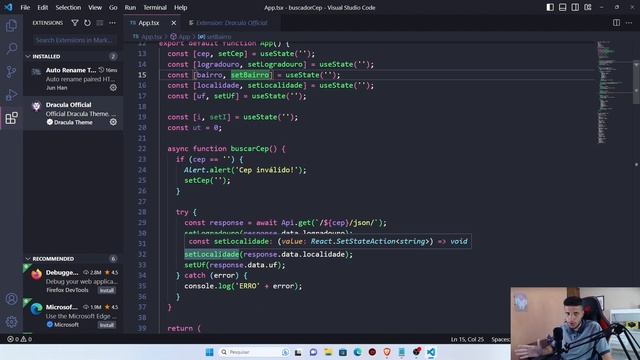The image size is (640, 360).
Task: Split the editor to the right
Action: coord(616,23)
